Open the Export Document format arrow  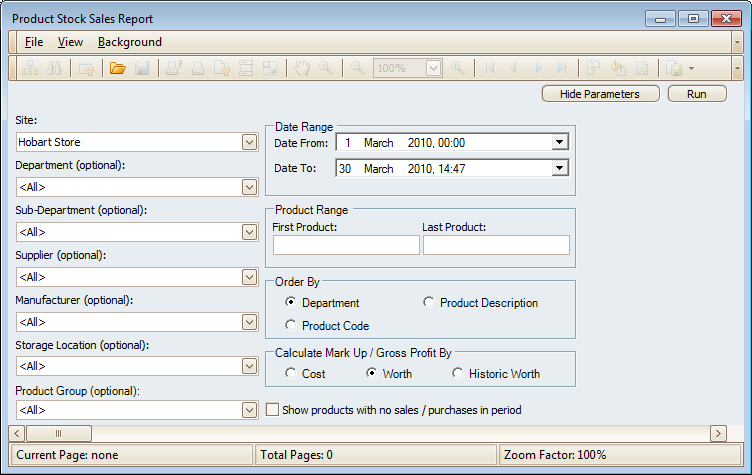691,68
